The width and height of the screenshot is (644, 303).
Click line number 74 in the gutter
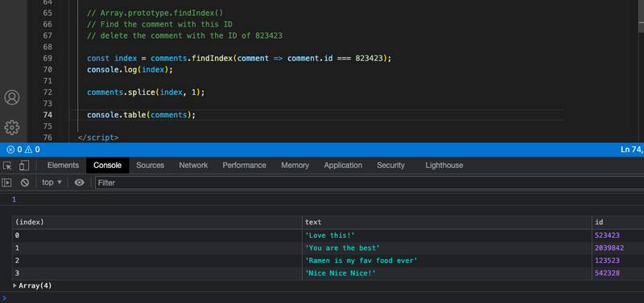47,115
